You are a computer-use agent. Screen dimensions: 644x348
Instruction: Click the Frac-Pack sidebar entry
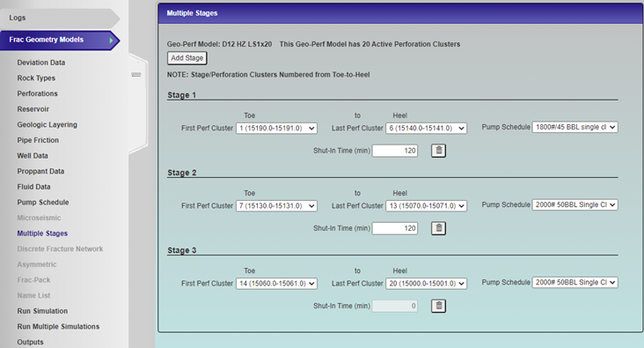tap(33, 280)
